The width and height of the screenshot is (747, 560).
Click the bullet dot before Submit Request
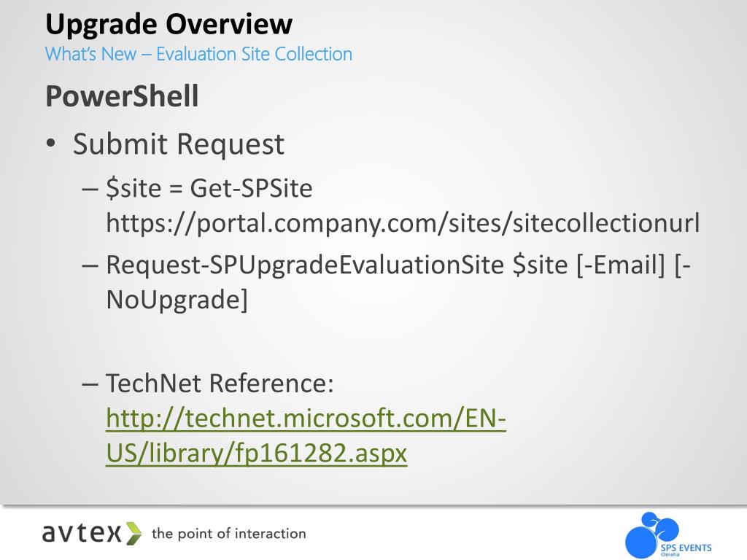[51, 144]
